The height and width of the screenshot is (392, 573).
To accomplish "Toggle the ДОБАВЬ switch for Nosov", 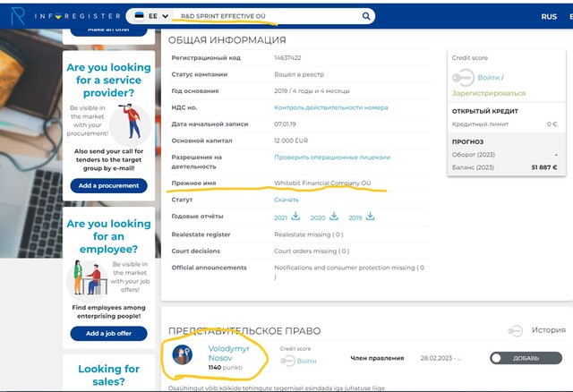I will [526, 358].
